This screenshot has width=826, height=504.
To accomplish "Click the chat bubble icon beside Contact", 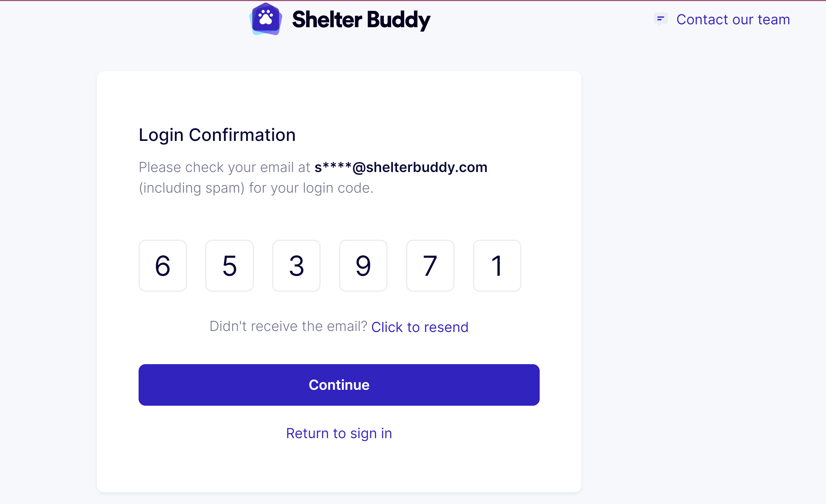I will (660, 19).
